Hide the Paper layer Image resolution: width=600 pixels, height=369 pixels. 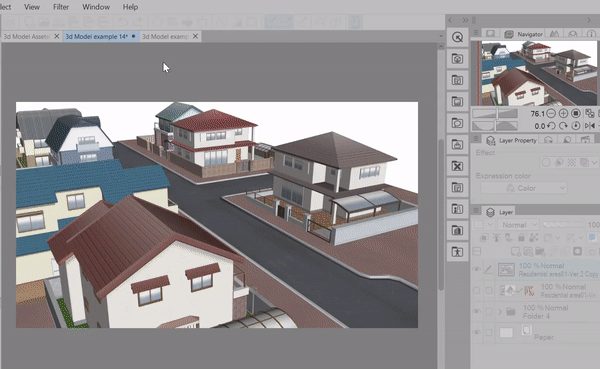476,332
